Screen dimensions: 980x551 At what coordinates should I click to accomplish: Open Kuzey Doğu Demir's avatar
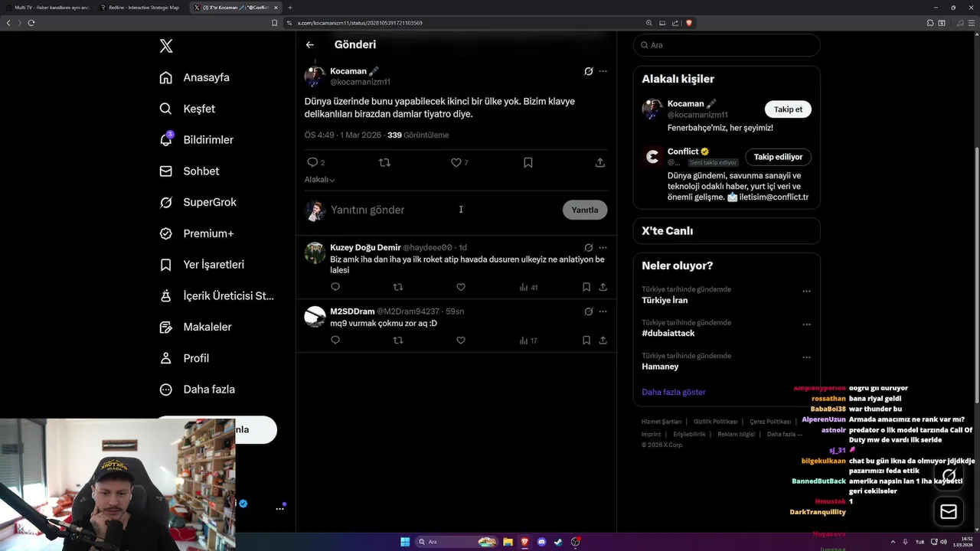click(315, 253)
